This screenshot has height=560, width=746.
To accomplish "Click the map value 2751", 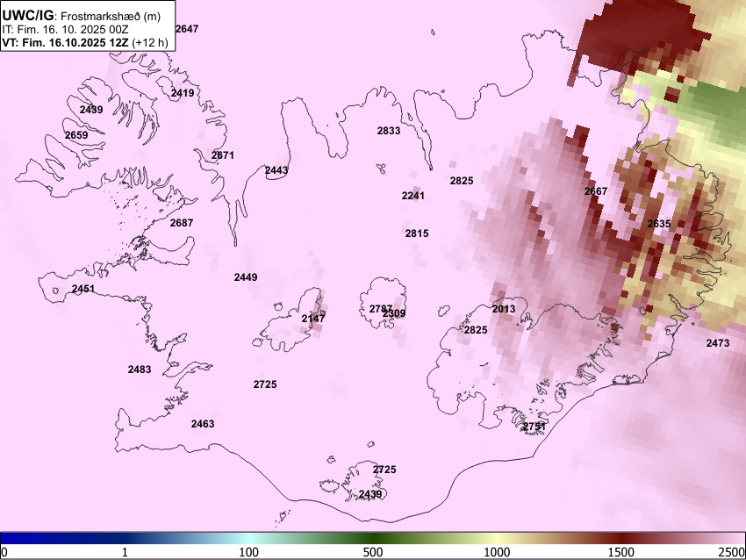I will tap(534, 427).
